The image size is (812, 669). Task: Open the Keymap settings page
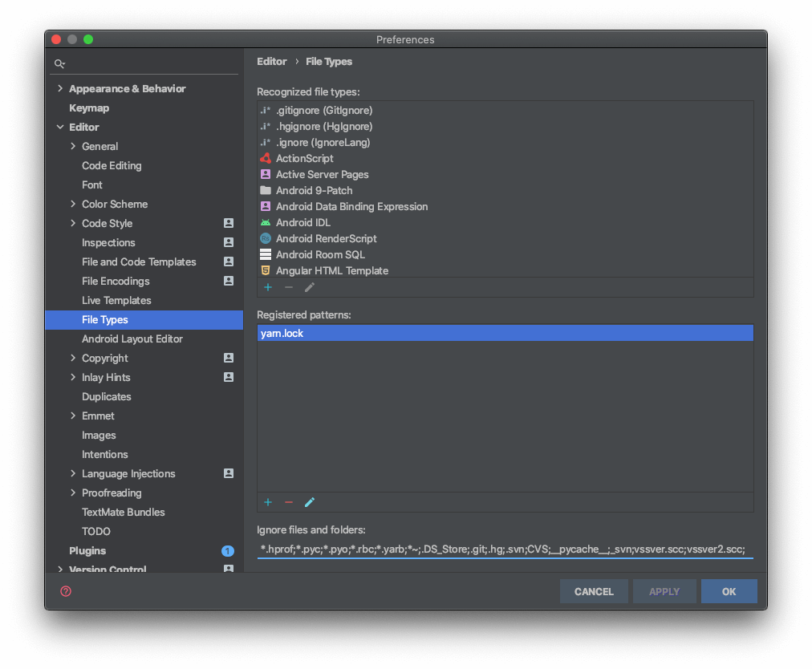89,107
